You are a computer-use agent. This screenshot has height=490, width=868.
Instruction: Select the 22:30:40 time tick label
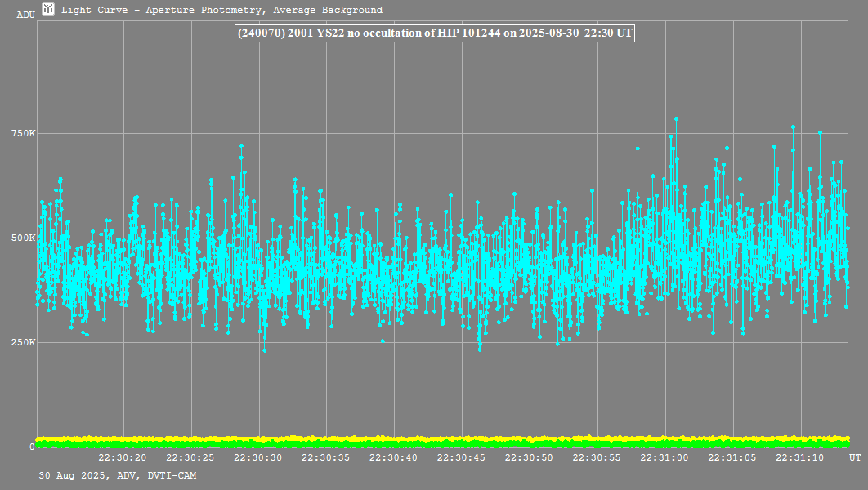(394, 457)
